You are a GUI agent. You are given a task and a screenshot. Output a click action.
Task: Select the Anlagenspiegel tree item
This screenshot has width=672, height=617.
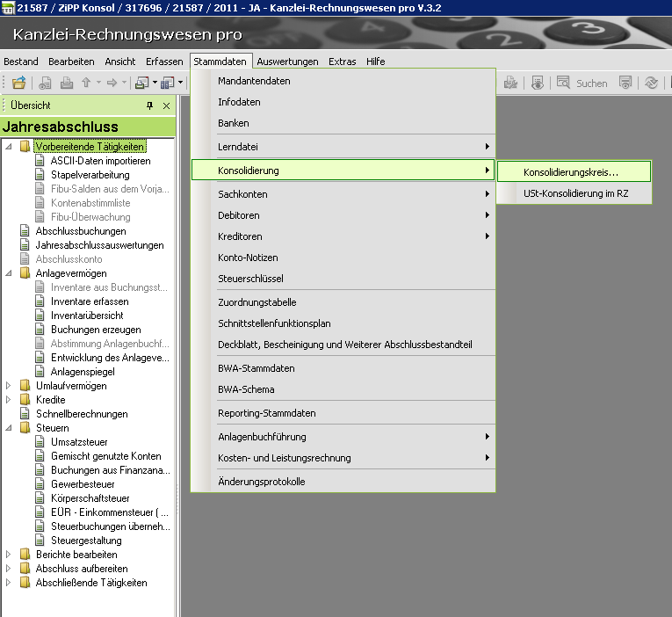click(83, 371)
